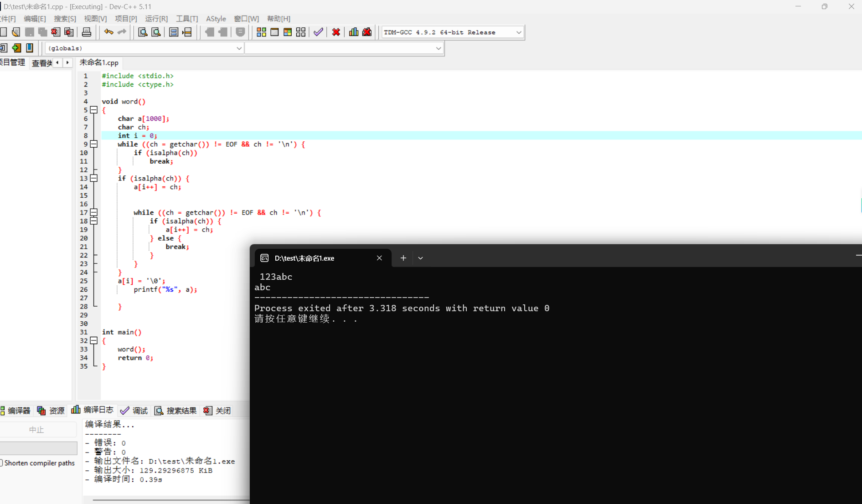This screenshot has width=862, height=504.
Task: Click the compile progress bar
Action: point(38,447)
